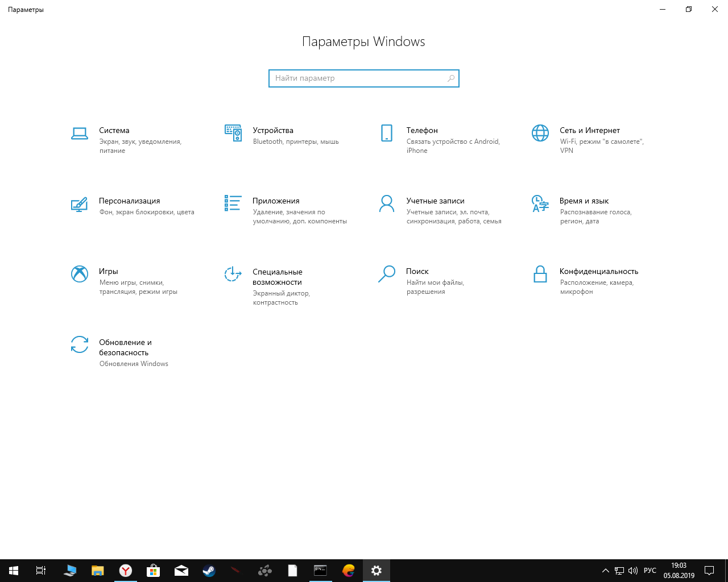Open the Телефон phone icon
This screenshot has height=582, width=728.
[387, 133]
